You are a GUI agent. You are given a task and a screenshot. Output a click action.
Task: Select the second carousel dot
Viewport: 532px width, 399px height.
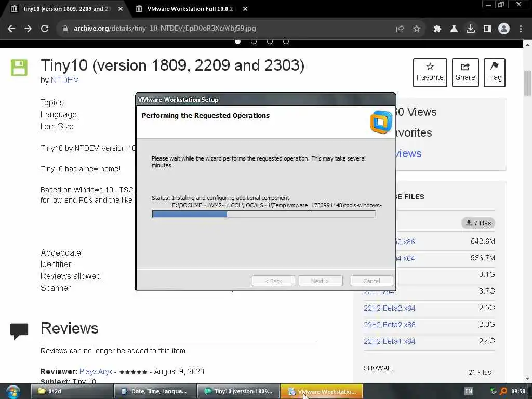[x=254, y=42]
